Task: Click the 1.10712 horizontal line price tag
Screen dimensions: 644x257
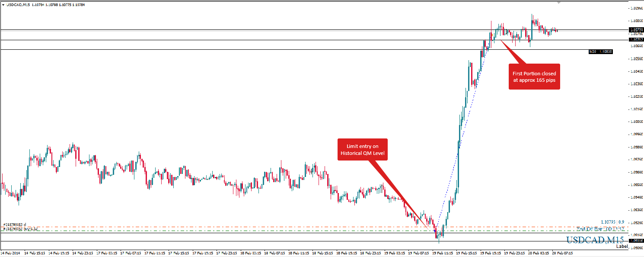Action: pyautogui.click(x=635, y=39)
